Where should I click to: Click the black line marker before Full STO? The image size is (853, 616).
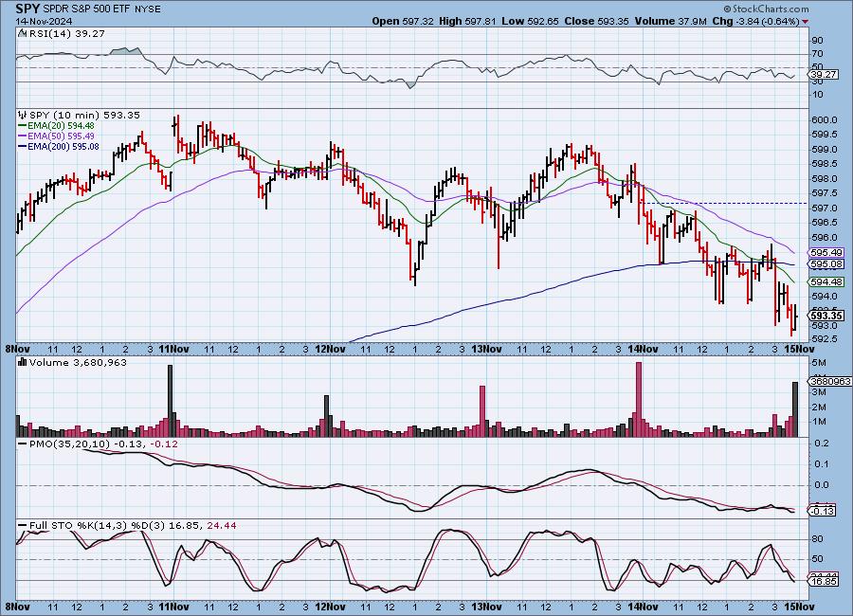pos(23,526)
